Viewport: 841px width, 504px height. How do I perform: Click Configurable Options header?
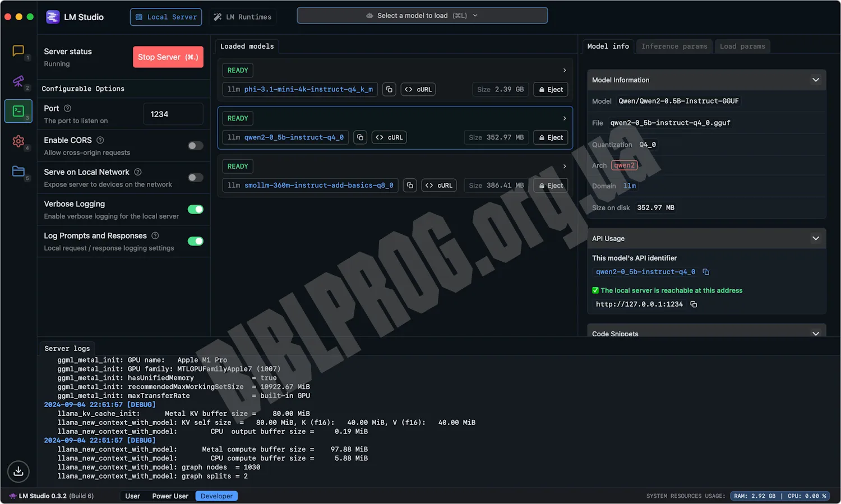pos(83,89)
